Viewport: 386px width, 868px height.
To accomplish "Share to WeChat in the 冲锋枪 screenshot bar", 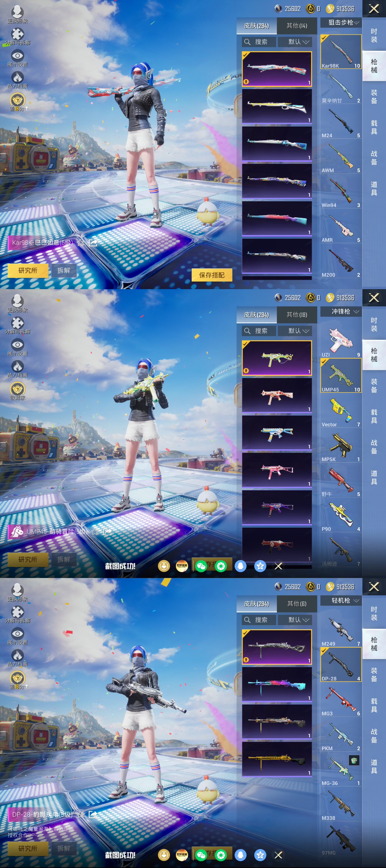I will pos(201,566).
